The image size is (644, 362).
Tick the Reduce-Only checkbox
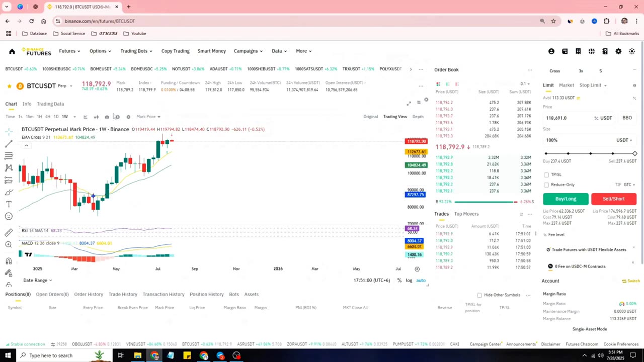546,185
